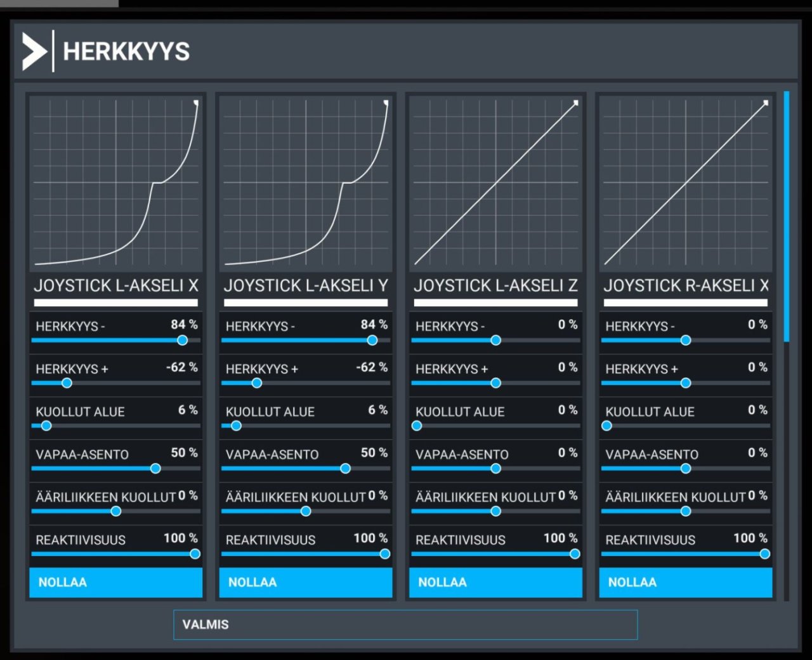Click the blue vertical scrollbar on the right

coord(787,217)
